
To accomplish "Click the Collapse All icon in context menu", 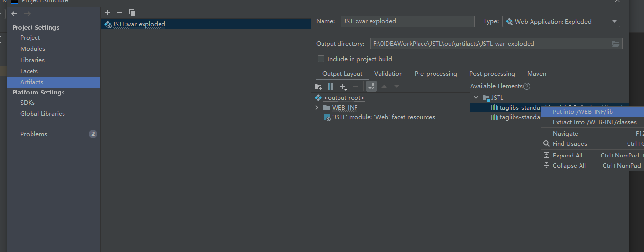I will pyautogui.click(x=547, y=166).
